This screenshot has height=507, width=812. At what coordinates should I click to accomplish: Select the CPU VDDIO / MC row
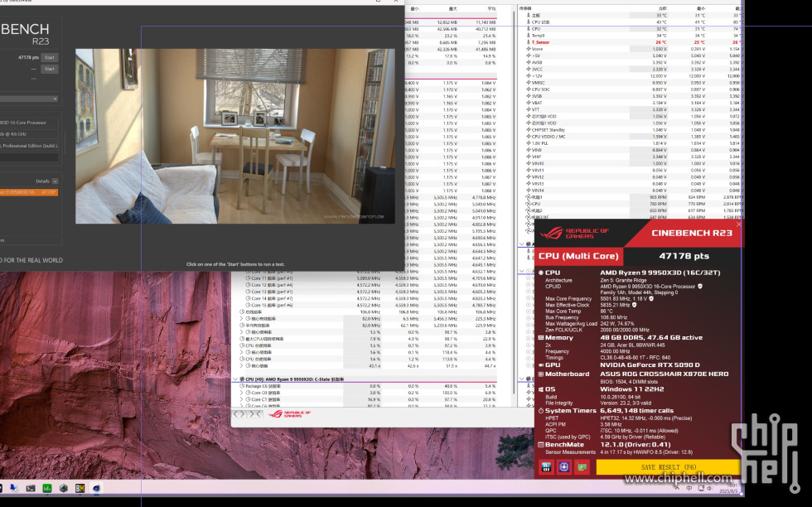click(x=633, y=137)
